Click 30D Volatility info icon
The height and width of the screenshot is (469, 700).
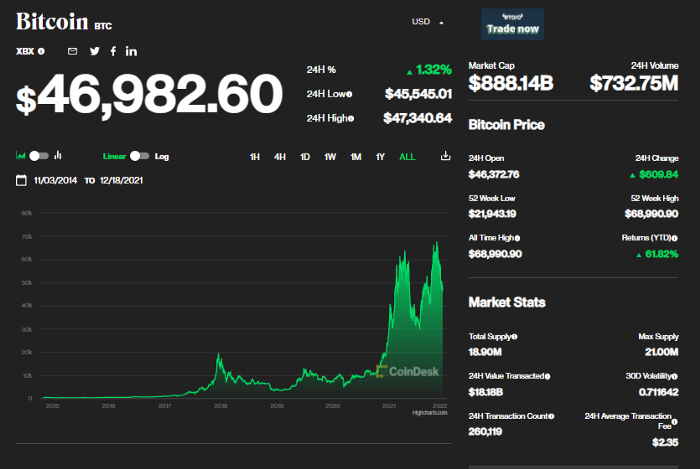675,377
